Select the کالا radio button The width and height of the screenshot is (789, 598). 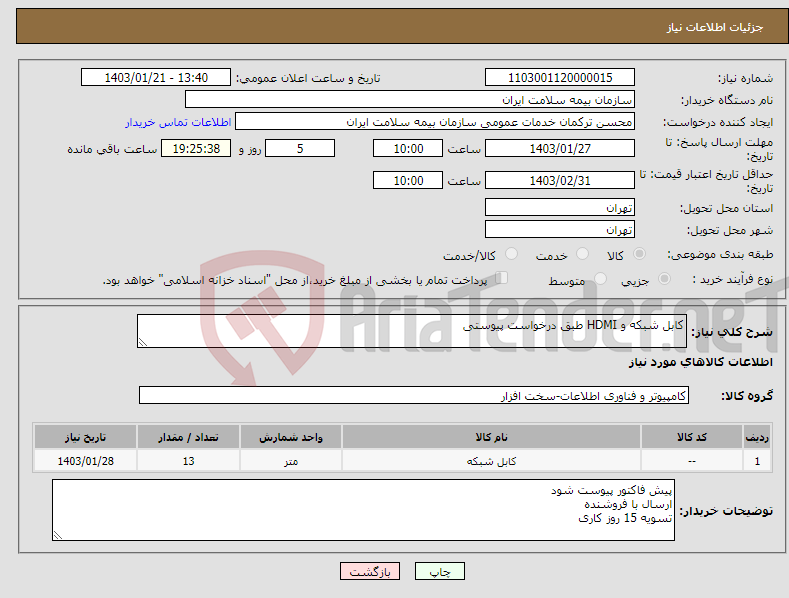(639, 254)
